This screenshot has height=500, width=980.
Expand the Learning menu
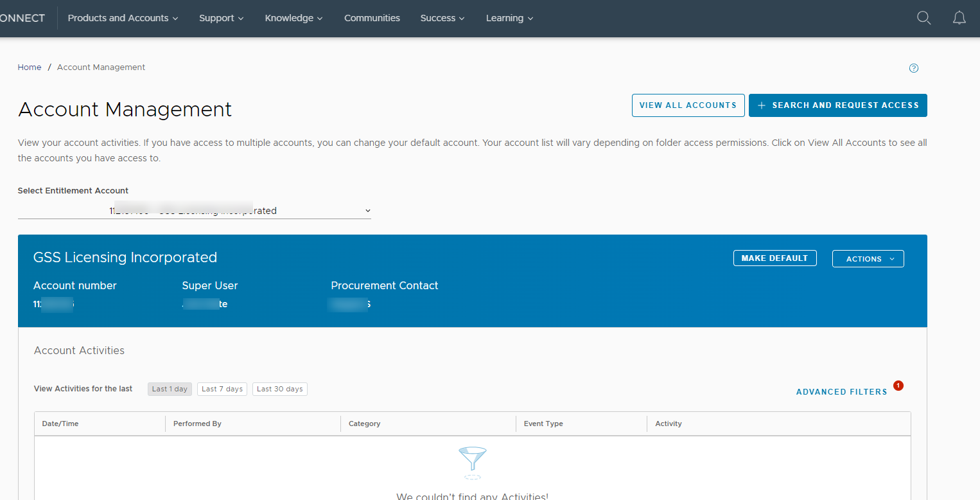coord(510,18)
